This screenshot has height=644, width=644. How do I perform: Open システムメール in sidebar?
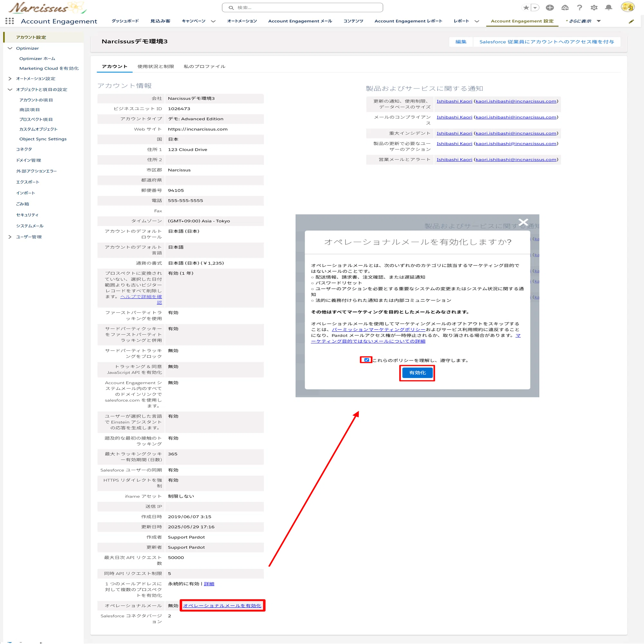[x=30, y=226]
